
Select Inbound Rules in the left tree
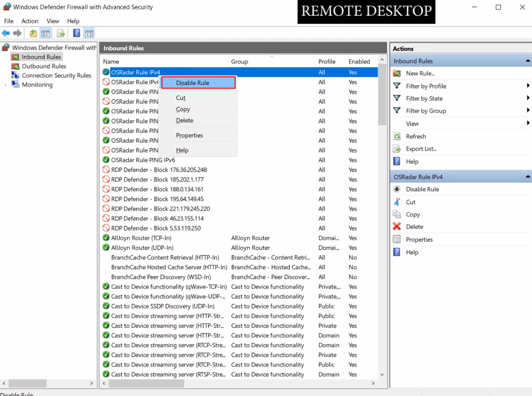pyautogui.click(x=42, y=57)
